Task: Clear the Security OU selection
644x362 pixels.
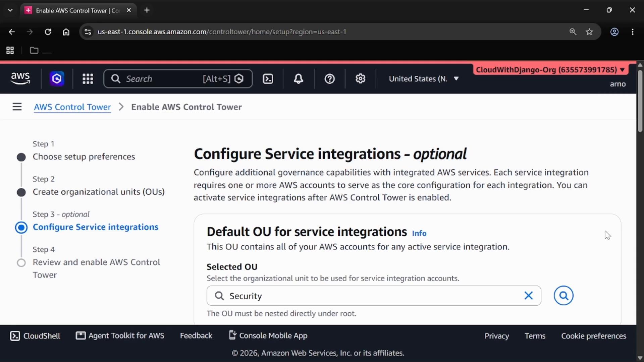Action: coord(529,296)
